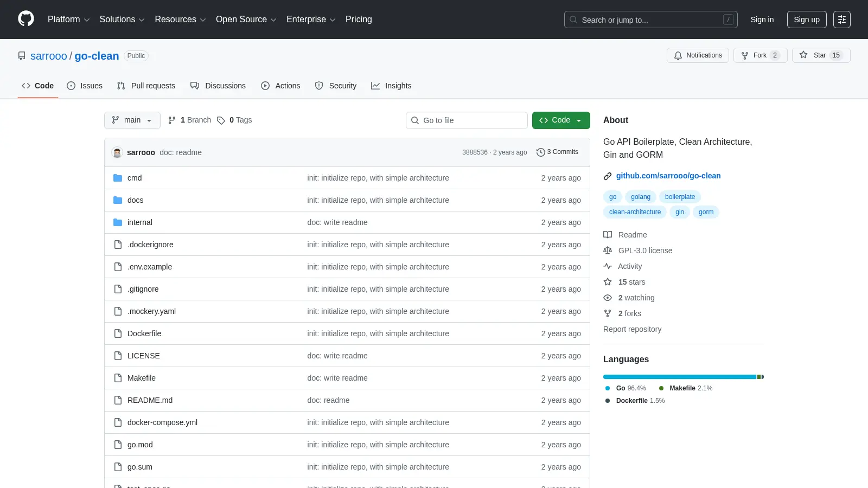Click the LICENSE file icon
868x488 pixels.
click(x=118, y=356)
